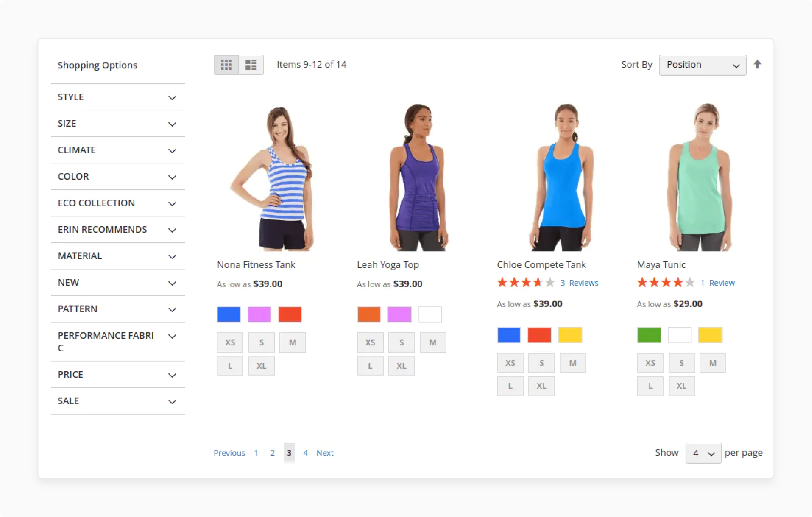Expand the STYLE filter
Viewport: 812px width, 517px height.
pos(118,97)
